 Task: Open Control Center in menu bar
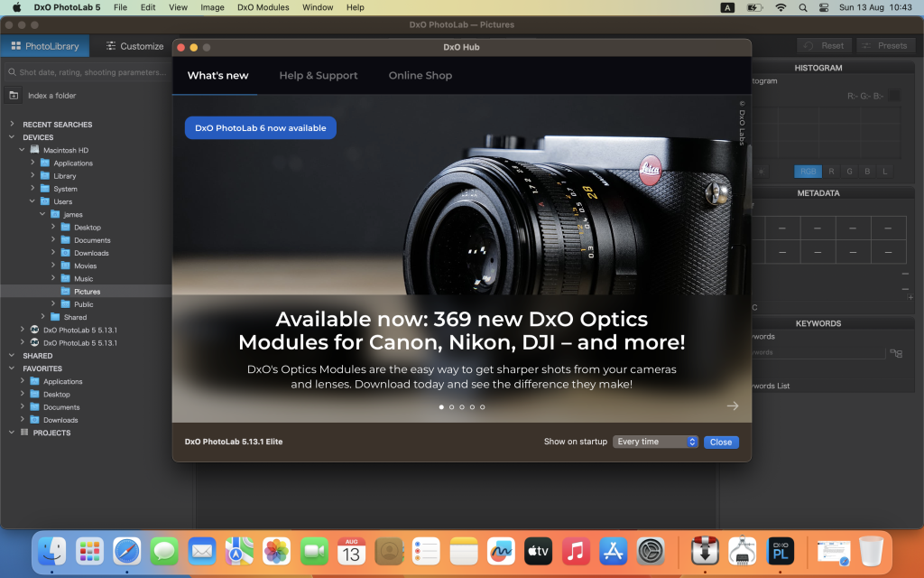coord(824,7)
